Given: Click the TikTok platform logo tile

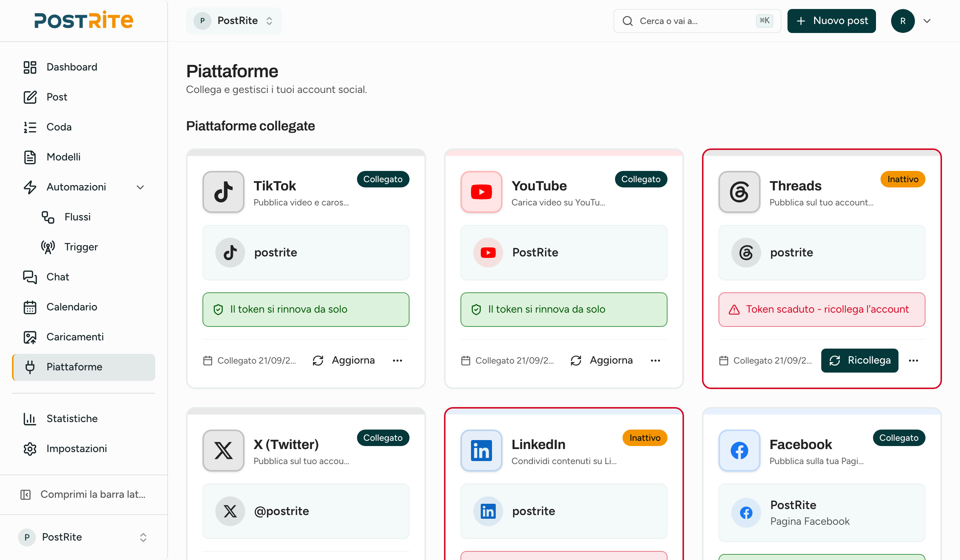Looking at the screenshot, I should 223,192.
